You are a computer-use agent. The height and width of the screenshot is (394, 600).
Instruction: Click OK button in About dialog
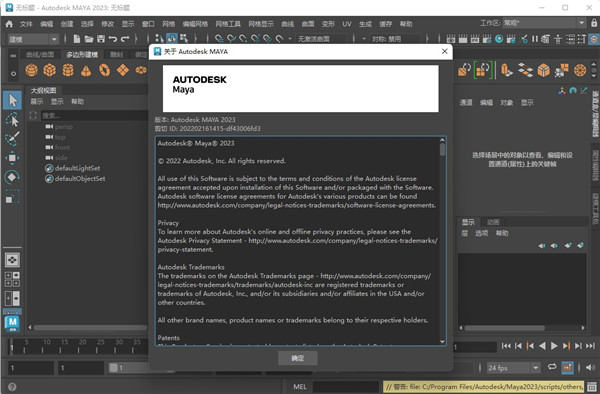pos(297,358)
